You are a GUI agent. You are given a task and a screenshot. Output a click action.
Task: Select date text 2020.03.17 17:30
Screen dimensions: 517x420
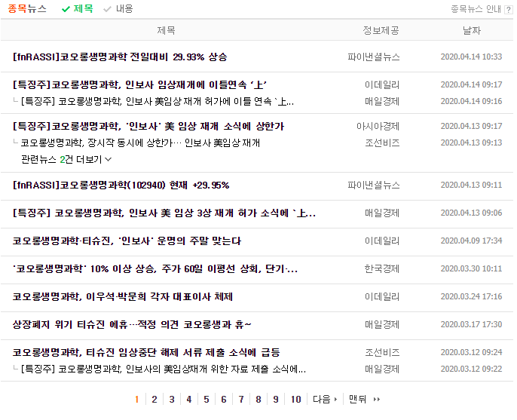tap(472, 325)
